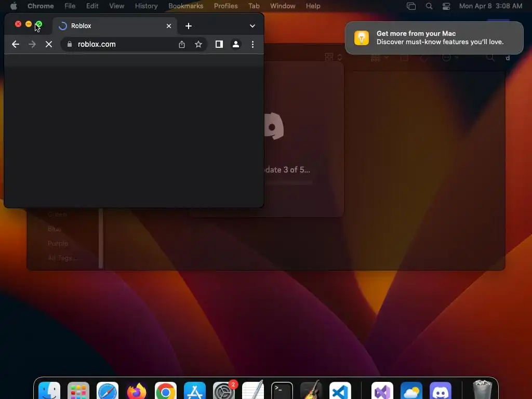Click the lightbulb Tips notification icon
The image size is (532, 399).
click(362, 37)
